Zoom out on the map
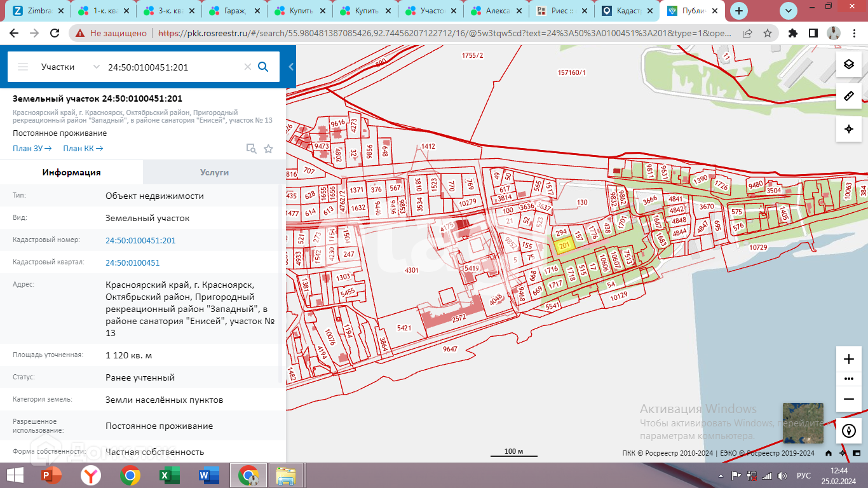 point(848,398)
